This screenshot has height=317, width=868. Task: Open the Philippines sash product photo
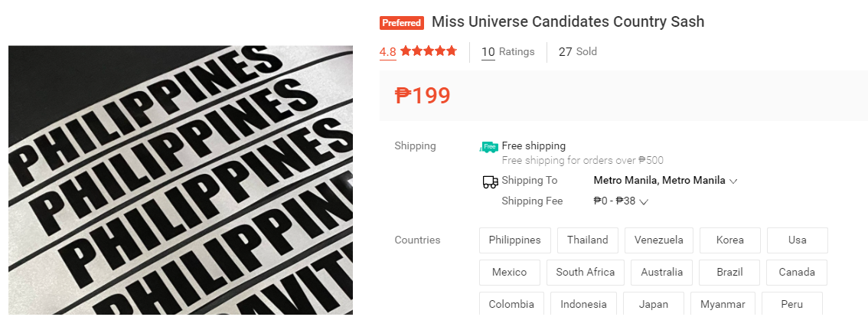coord(181,181)
